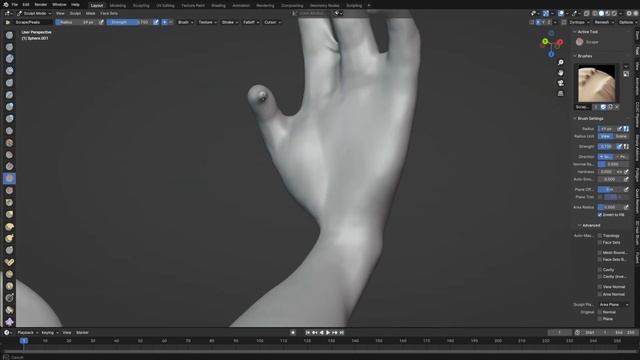
Task: Play the animation forward
Action: click(328, 333)
